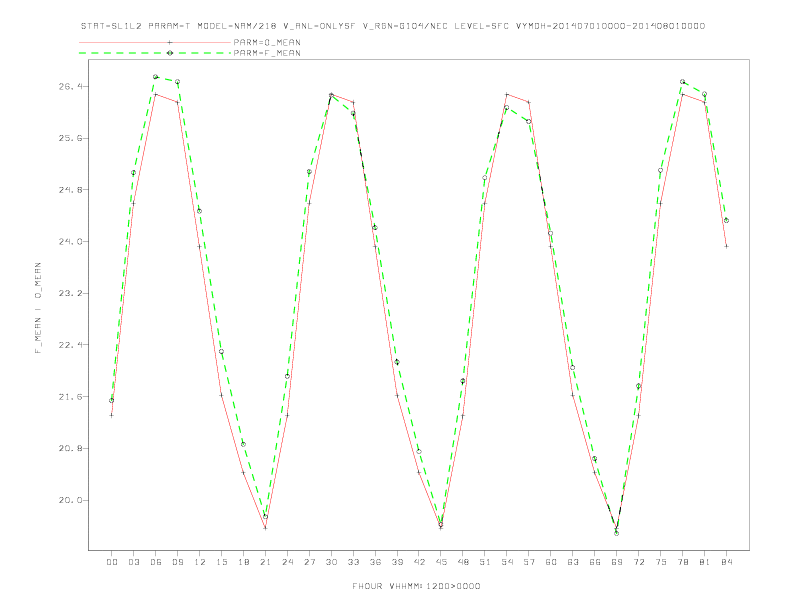Click the 60 forecast hour tick label

[551, 562]
